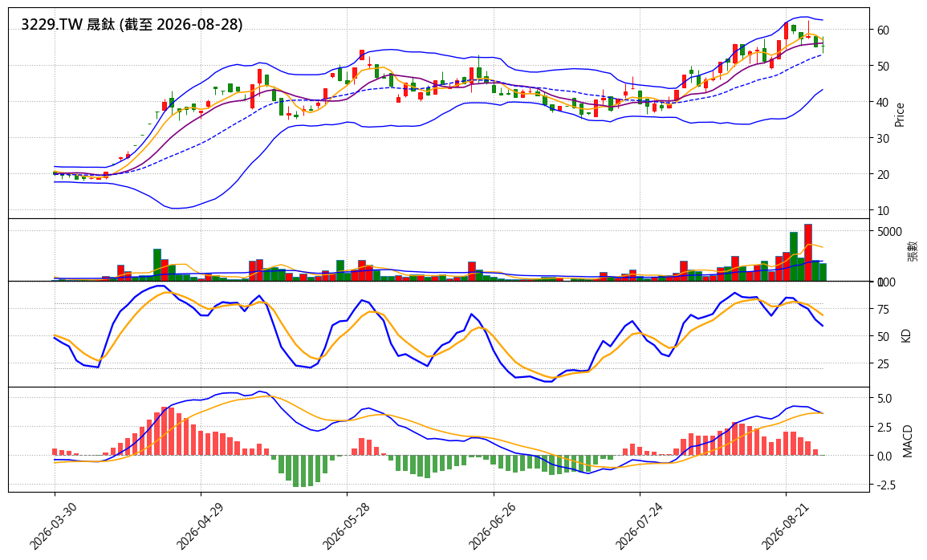The width and height of the screenshot is (927, 560).
Task: Click the '50' tick on the KD axis
Action: [883, 337]
